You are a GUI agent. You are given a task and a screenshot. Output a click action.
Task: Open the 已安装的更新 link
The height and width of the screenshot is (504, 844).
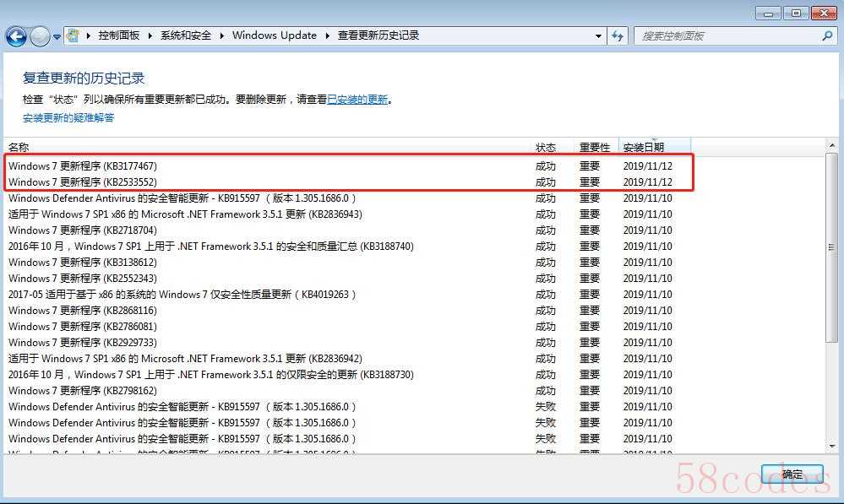tap(357, 100)
